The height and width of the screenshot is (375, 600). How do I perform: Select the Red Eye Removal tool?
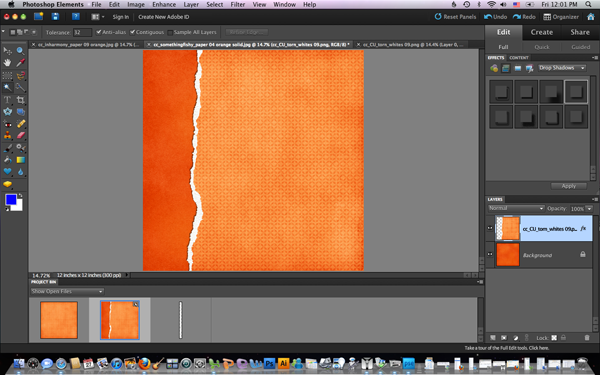pyautogui.click(x=7, y=124)
